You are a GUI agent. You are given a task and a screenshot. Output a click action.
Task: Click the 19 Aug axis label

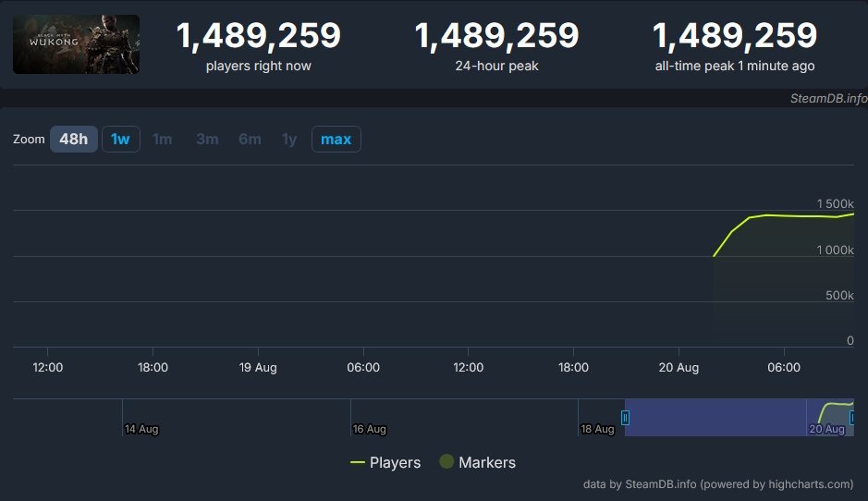point(258,367)
